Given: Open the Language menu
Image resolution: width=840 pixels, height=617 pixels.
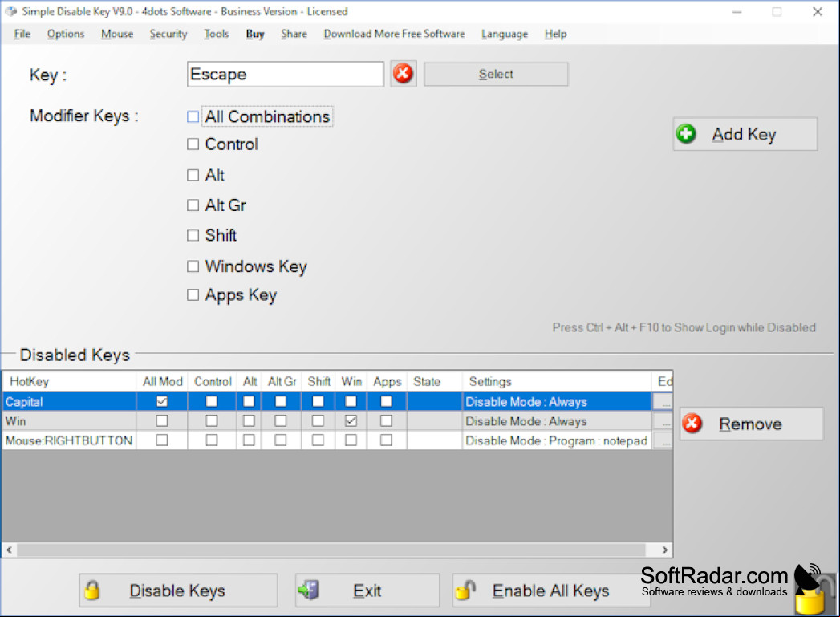Looking at the screenshot, I should tap(504, 34).
